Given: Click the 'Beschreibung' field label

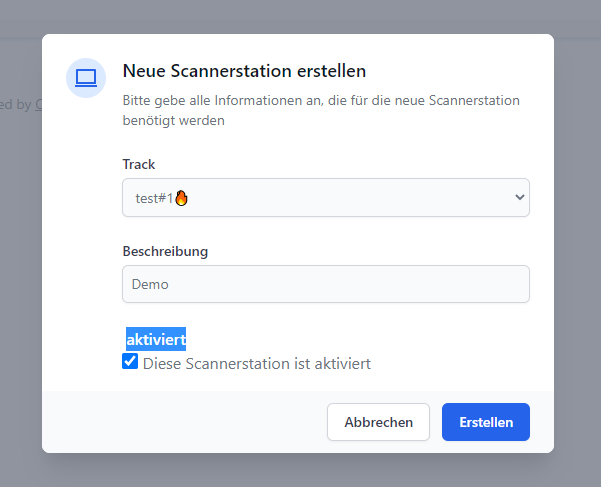Looking at the screenshot, I should [165, 251].
